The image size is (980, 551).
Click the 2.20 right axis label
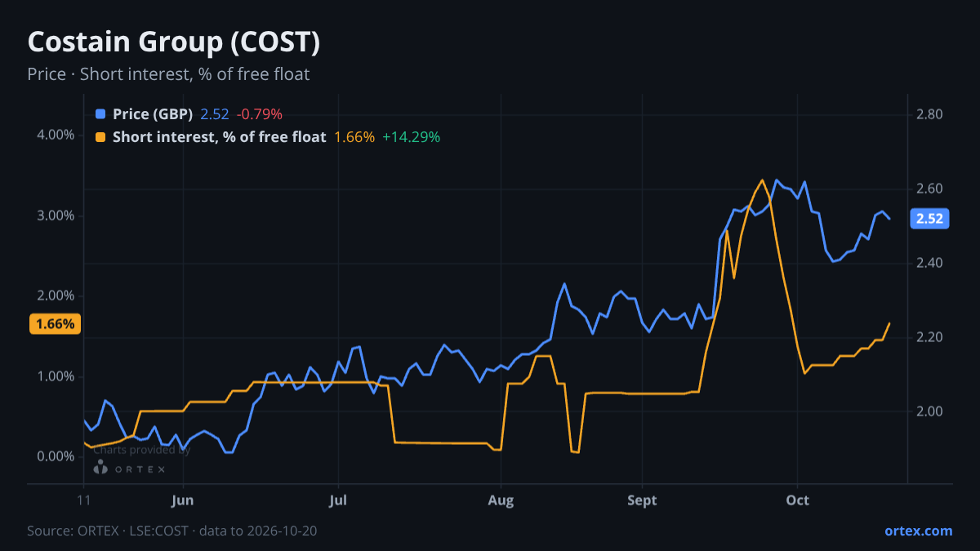pos(930,337)
